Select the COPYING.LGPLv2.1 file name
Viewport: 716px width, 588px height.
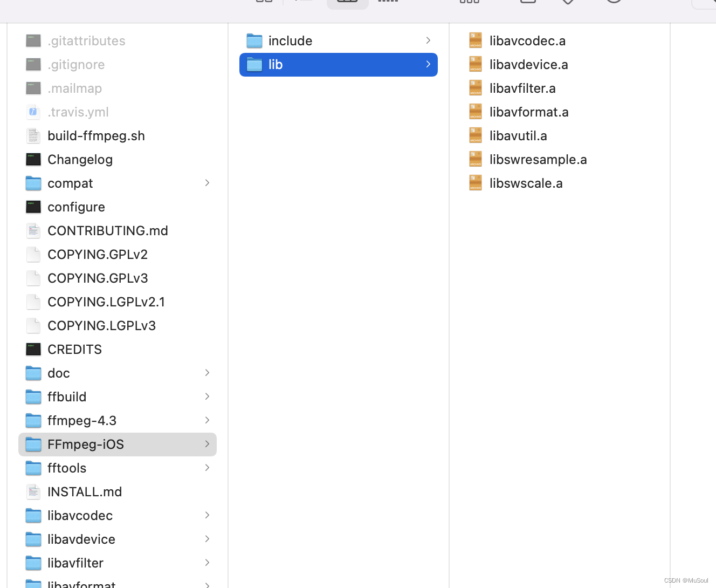106,302
